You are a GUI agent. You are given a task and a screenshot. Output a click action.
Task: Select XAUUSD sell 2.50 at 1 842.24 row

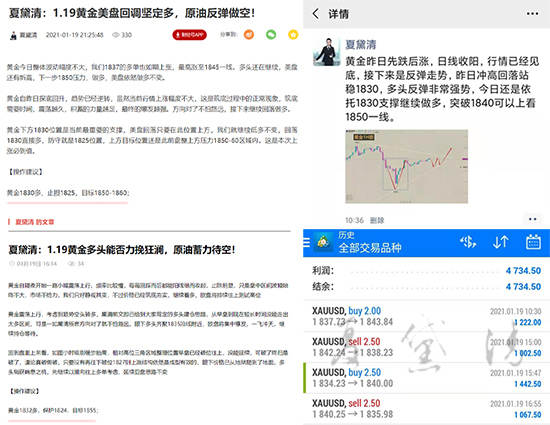[427, 347]
